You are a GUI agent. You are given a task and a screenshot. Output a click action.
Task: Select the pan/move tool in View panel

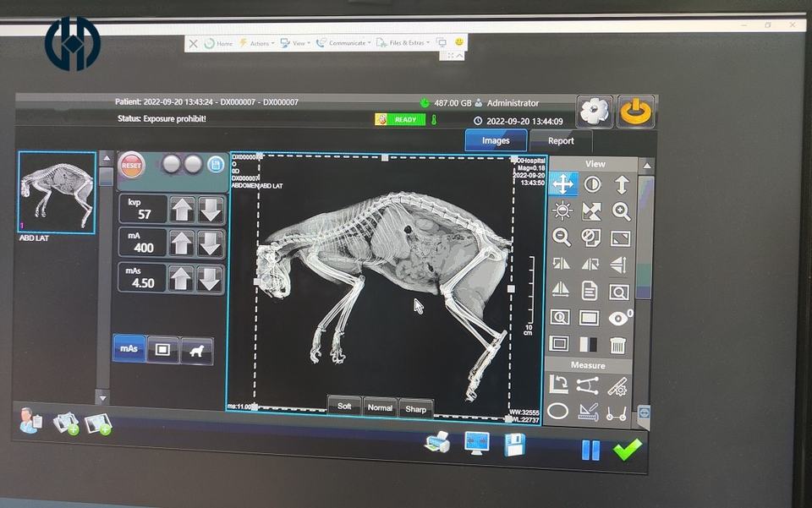563,184
